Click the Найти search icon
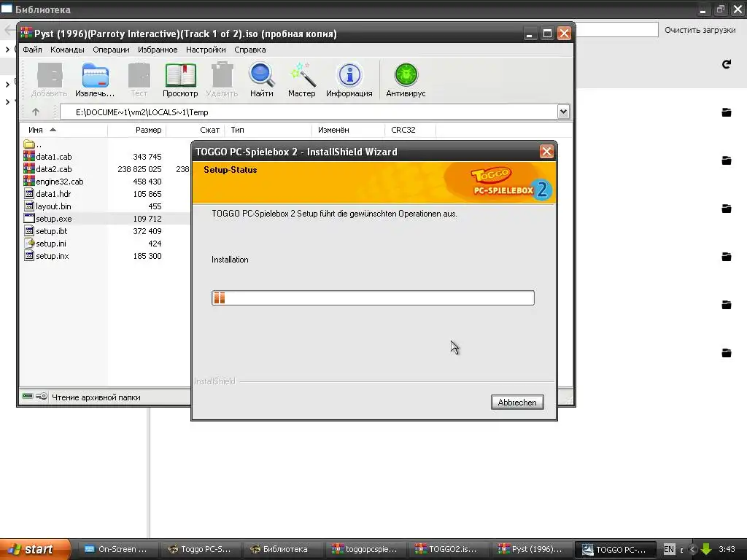Image resolution: width=747 pixels, height=560 pixels. point(262,80)
